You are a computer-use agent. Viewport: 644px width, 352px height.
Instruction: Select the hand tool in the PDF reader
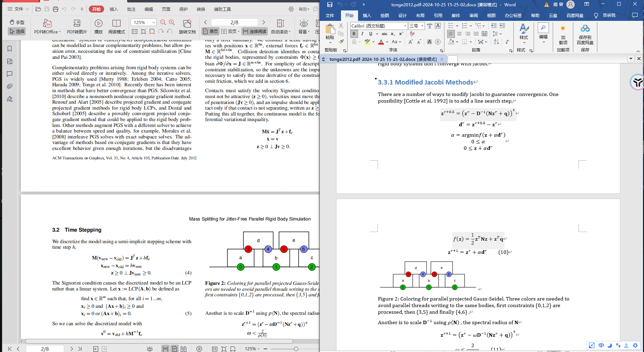pyautogui.click(x=16, y=22)
